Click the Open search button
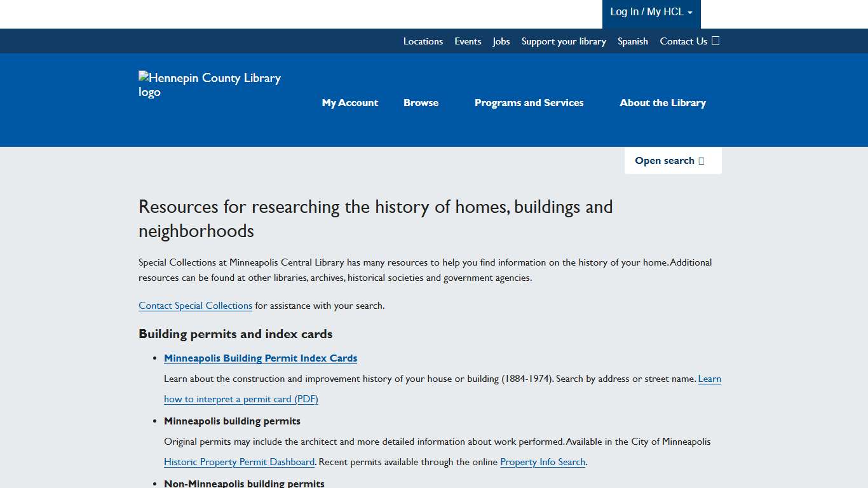Screen dimensions: 868x488 673,161
